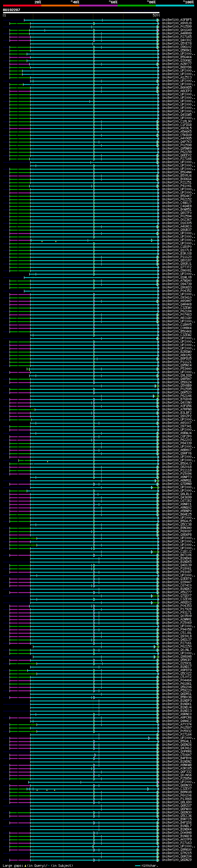
Task: Open hit UniRef100_P27165
Action: 177,37
